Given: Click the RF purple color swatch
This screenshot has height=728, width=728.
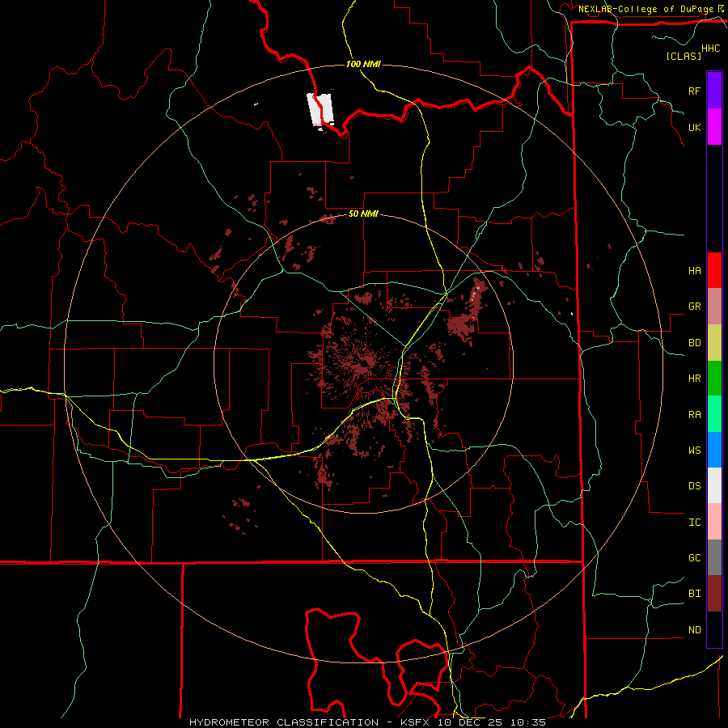Looking at the screenshot, I should (x=714, y=90).
